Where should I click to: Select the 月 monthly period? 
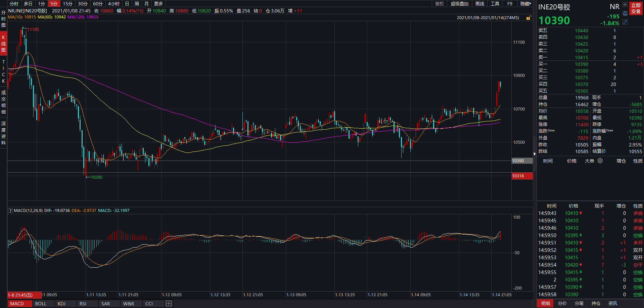coord(146,4)
